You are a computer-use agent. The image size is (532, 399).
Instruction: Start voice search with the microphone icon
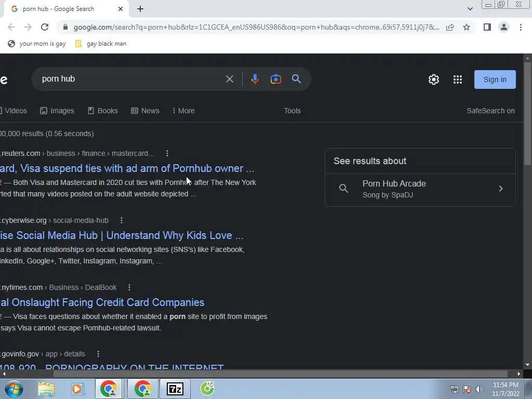(x=255, y=79)
